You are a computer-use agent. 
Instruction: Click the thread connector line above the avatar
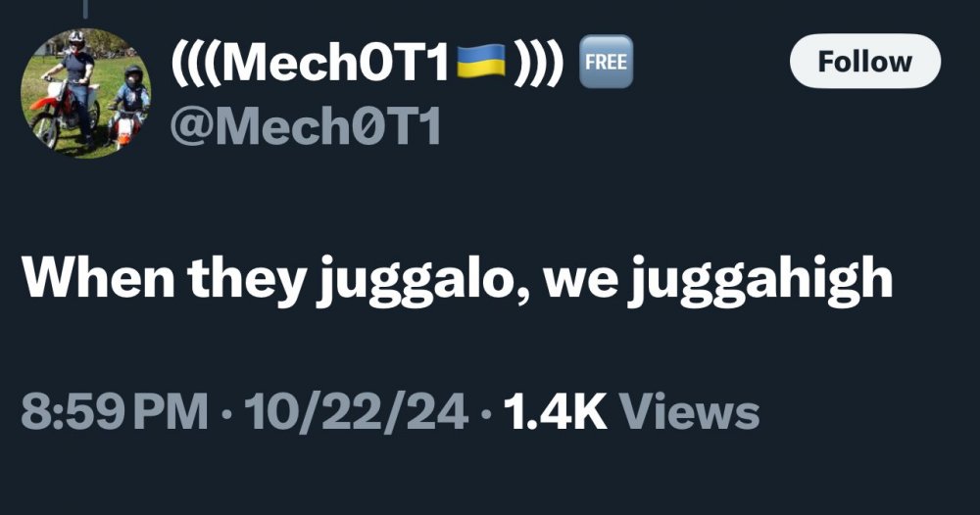point(85,8)
